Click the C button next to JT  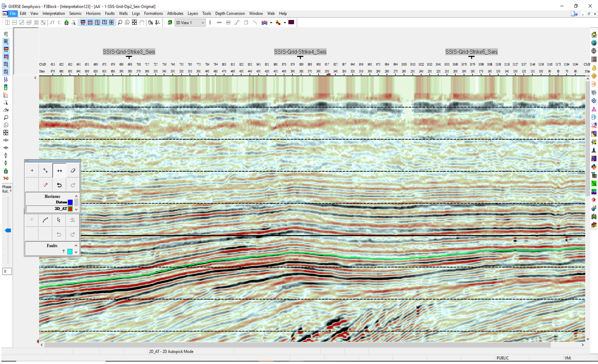59,22
